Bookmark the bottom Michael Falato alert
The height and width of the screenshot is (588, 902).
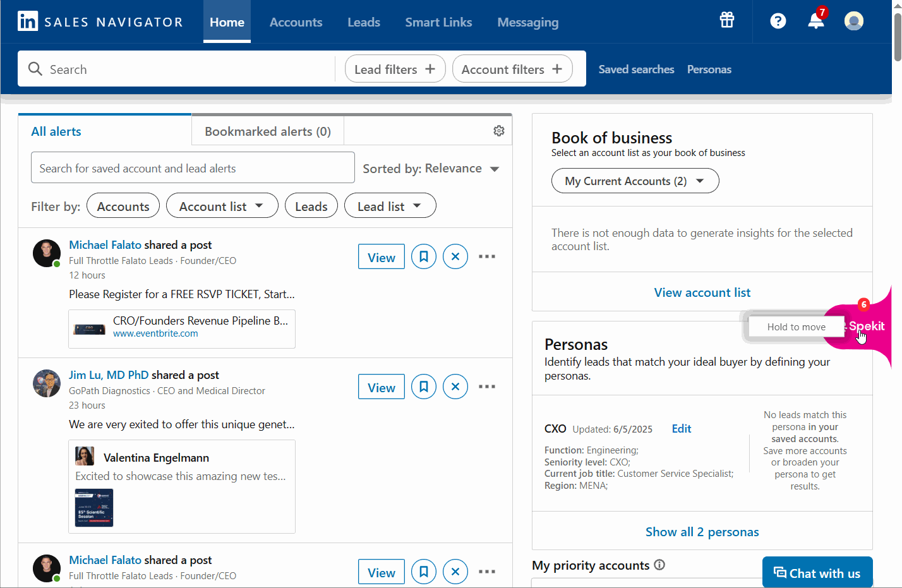(x=424, y=572)
